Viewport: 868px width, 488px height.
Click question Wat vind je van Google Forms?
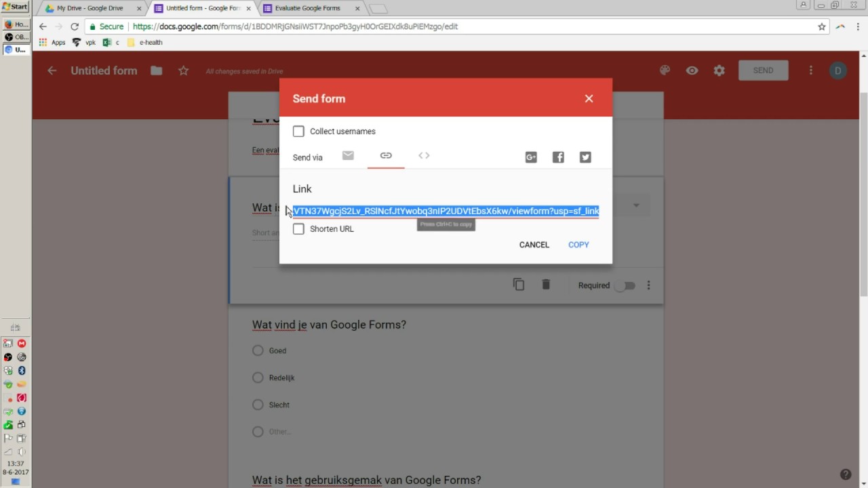[329, 325]
